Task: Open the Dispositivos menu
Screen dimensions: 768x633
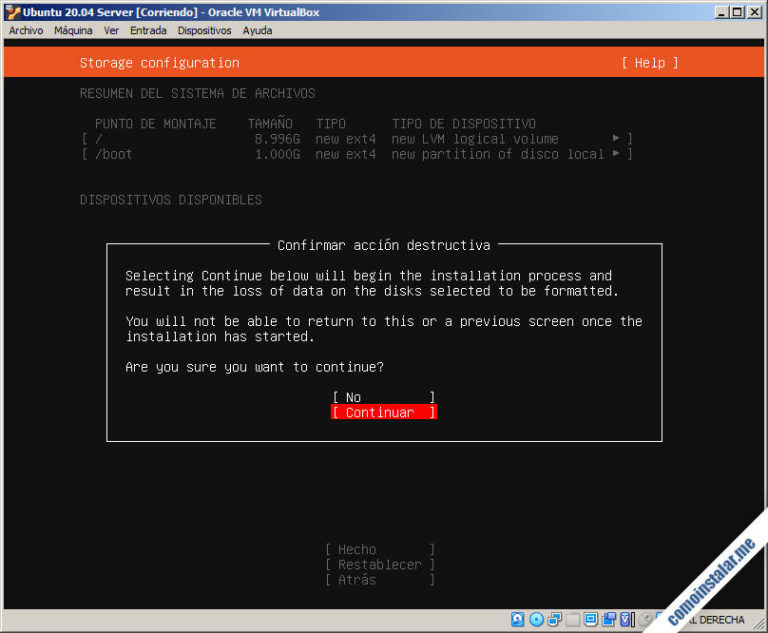Action: click(x=205, y=31)
